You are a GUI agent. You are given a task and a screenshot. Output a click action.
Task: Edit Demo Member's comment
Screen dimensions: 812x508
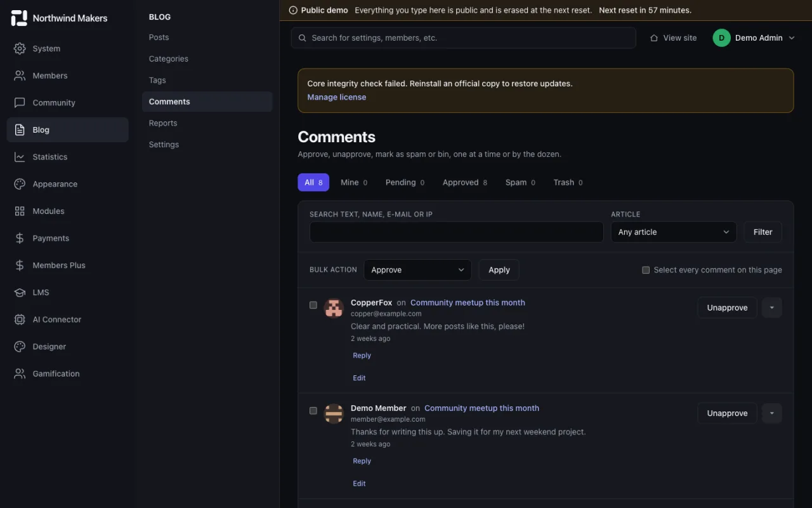click(x=359, y=483)
